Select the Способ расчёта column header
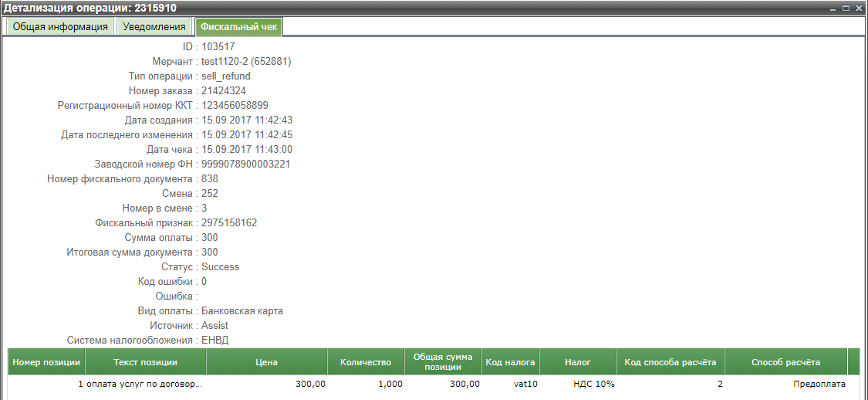The height and width of the screenshot is (400, 868). [x=785, y=362]
